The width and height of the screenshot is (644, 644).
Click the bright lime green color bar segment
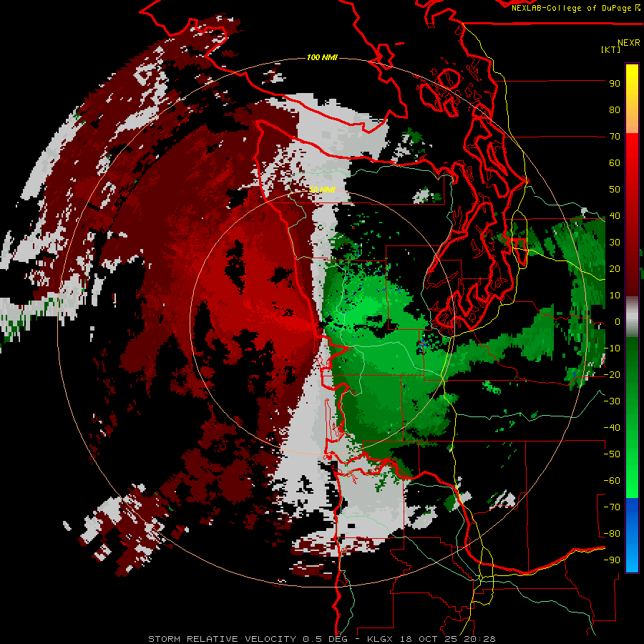point(632,484)
